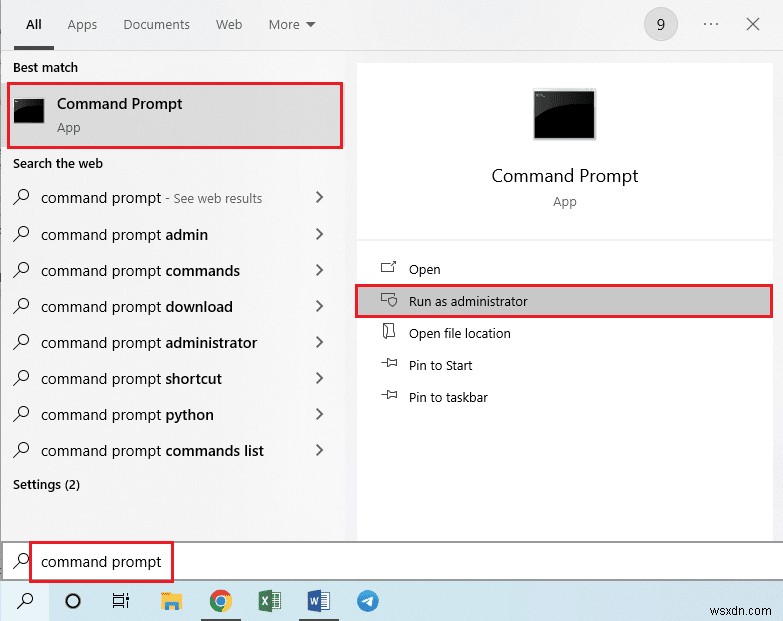
Task: Choose Open file location
Action: pos(564,333)
